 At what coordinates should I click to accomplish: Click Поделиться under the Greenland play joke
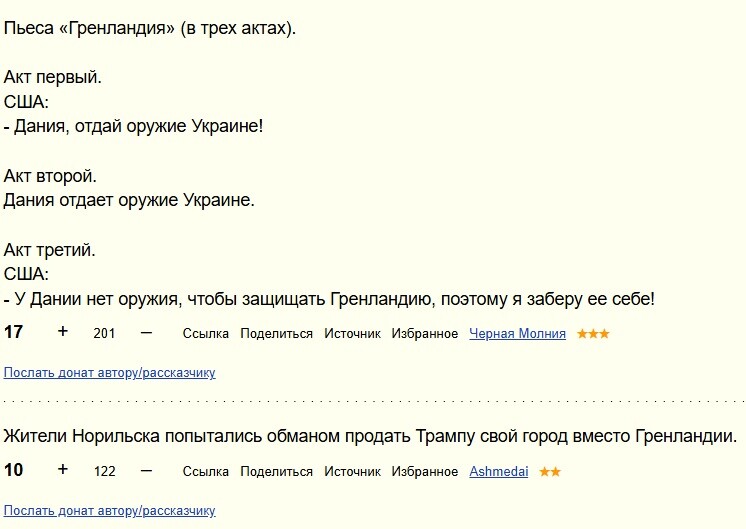coord(277,334)
